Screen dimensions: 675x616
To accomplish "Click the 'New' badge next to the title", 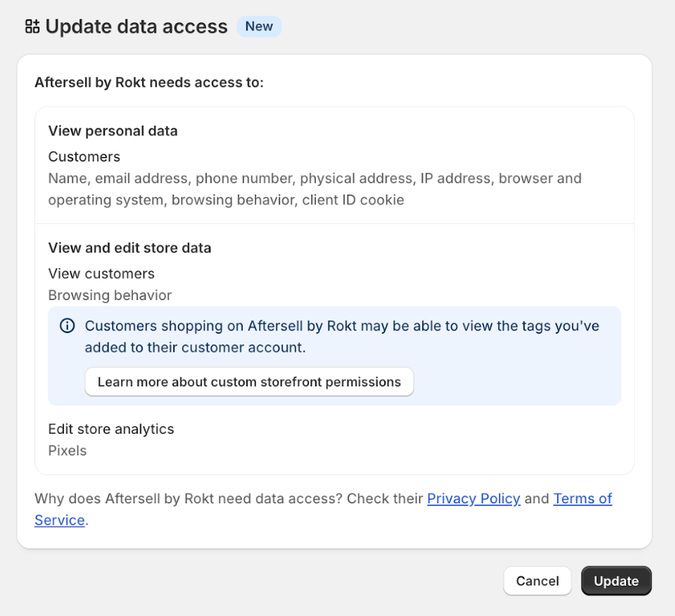I will pos(259,26).
